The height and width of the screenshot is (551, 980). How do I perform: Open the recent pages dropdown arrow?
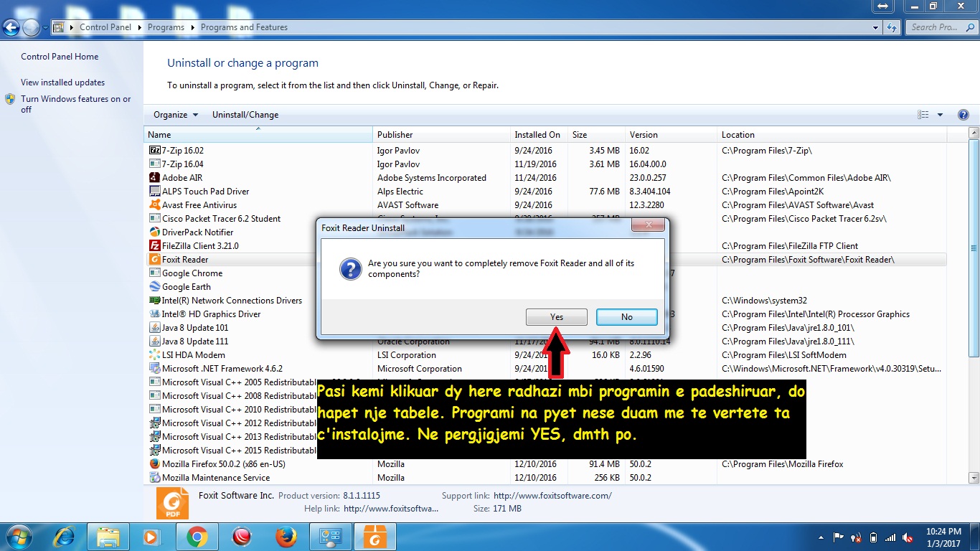click(45, 28)
